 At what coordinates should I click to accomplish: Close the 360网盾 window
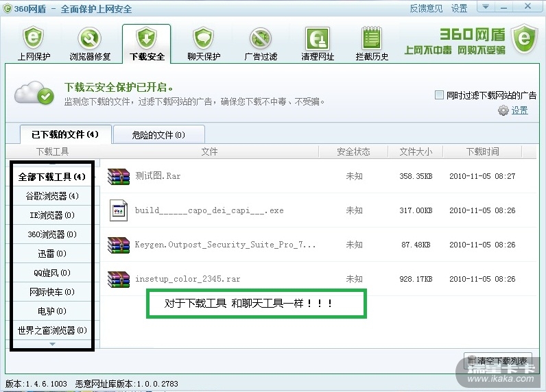(528, 6)
